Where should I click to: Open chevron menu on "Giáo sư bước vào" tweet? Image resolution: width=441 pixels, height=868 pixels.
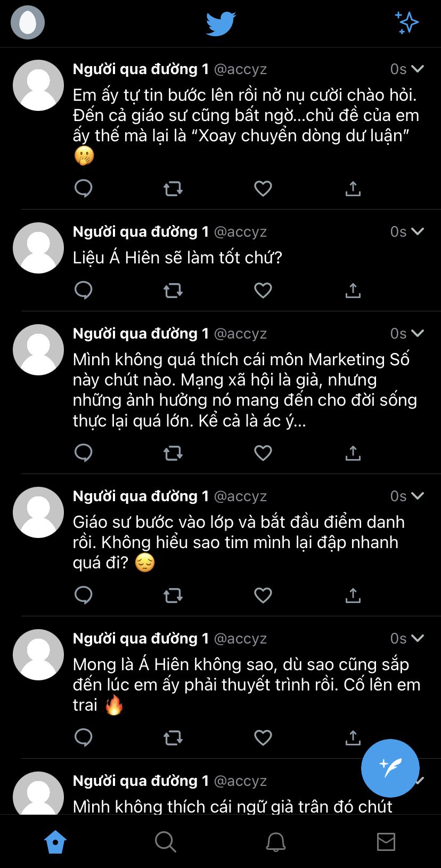pos(418,496)
